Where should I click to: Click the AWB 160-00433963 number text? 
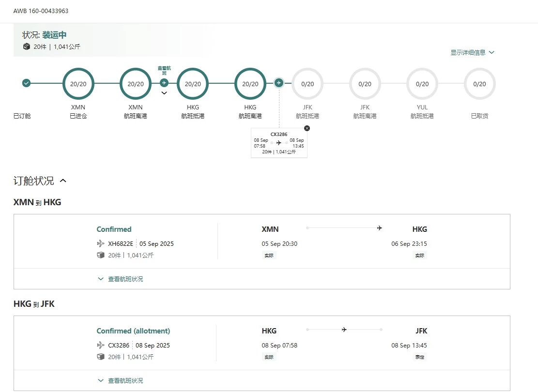point(41,11)
